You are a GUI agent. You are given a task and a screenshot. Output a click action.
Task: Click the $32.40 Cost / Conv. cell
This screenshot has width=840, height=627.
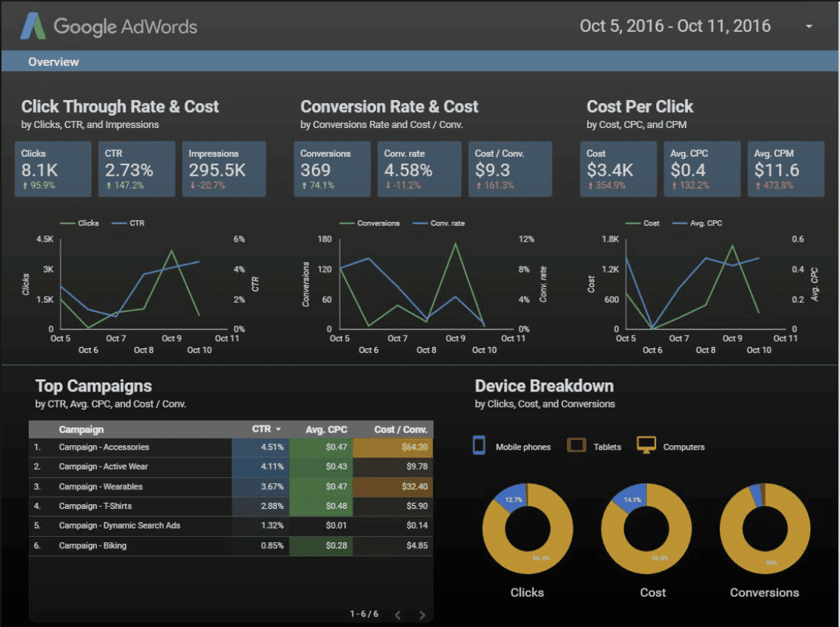[393, 487]
